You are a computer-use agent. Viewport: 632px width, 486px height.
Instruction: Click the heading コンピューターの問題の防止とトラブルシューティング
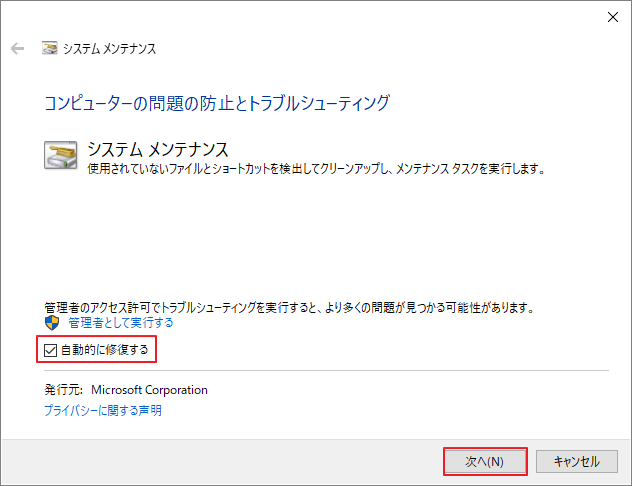(217, 103)
